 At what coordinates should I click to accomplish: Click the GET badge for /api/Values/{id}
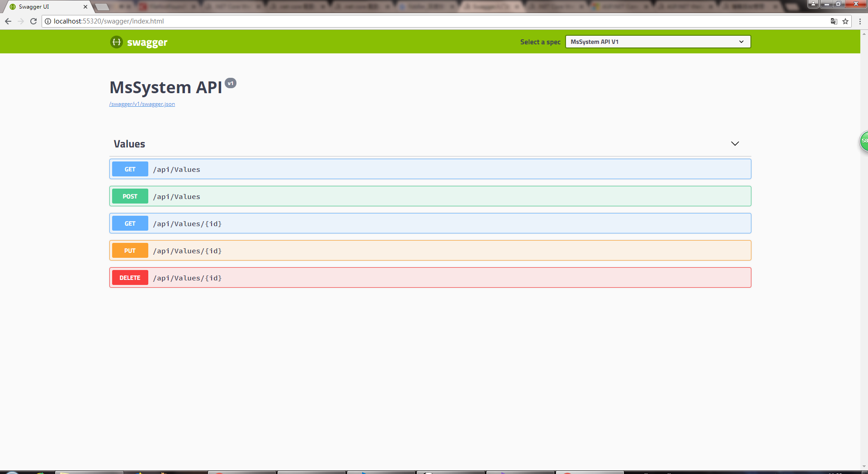[130, 223]
